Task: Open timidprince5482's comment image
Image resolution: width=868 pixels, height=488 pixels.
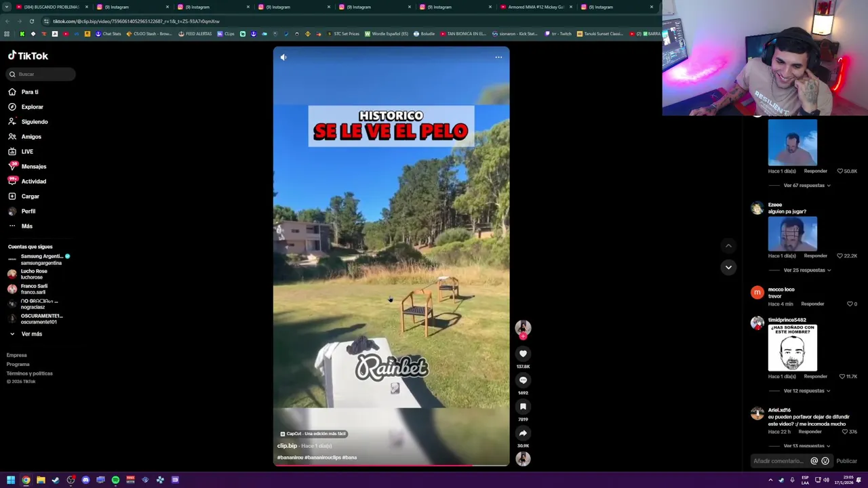Action: (x=793, y=348)
